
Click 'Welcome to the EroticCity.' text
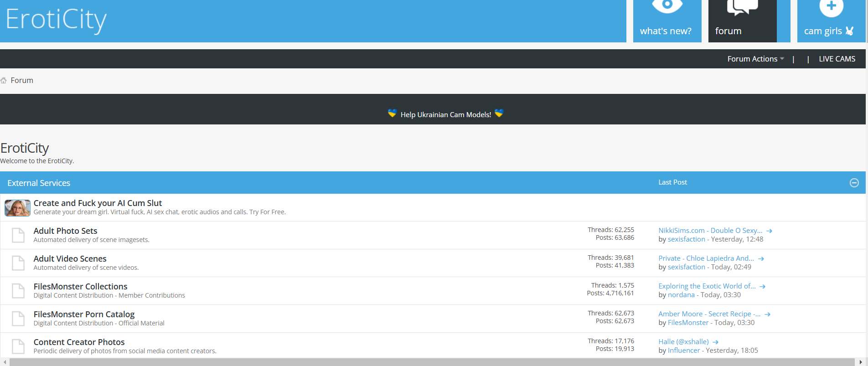tap(37, 161)
